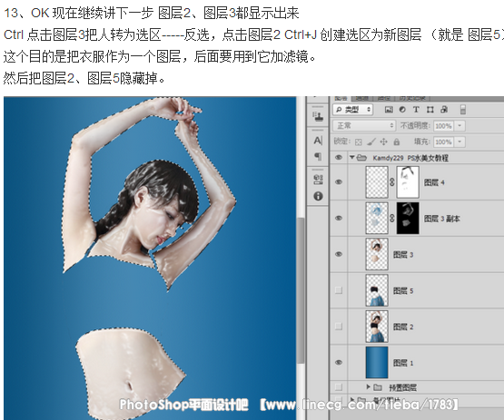Lock position move icon
The image size is (504, 420).
pos(384,142)
